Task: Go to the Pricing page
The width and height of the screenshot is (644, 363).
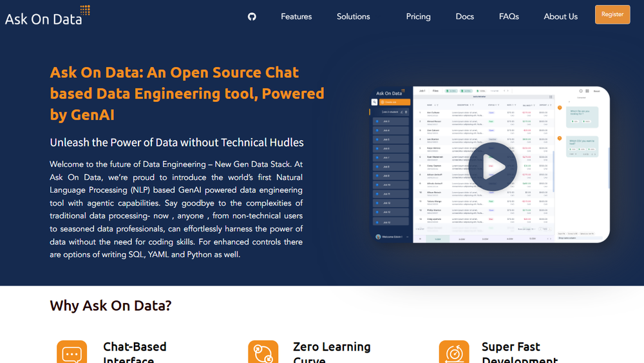Action: [418, 17]
